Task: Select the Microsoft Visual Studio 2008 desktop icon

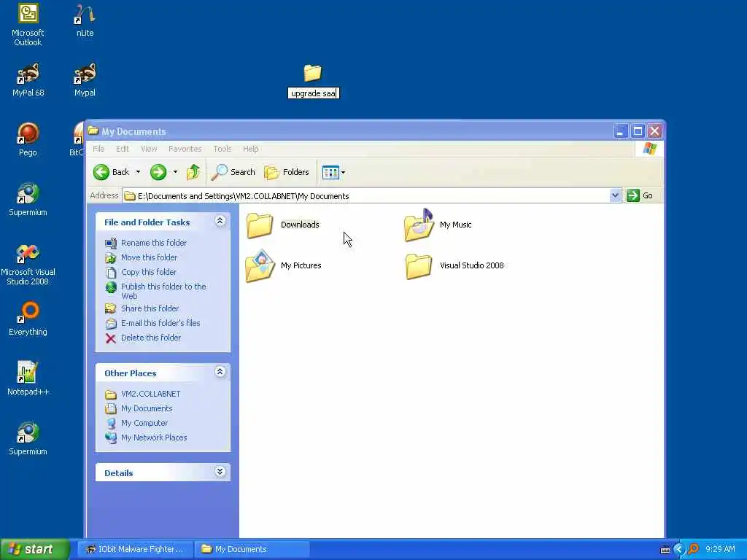Action: 28,264
